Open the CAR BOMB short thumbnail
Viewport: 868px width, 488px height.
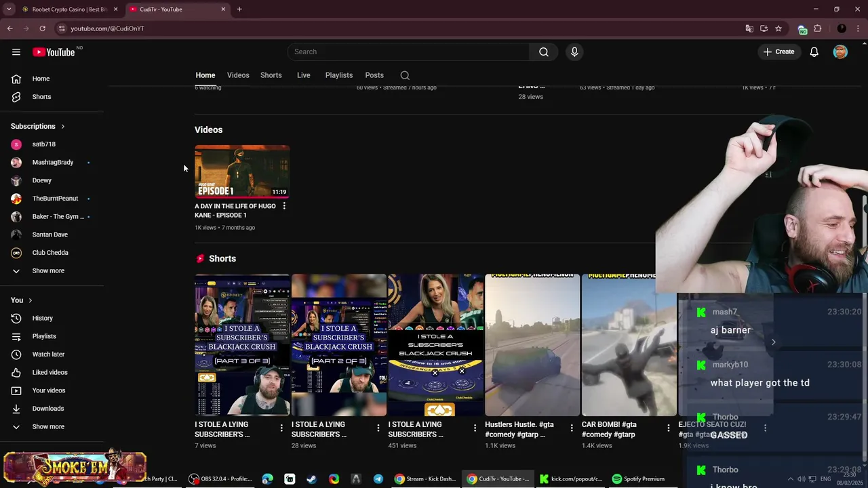629,345
